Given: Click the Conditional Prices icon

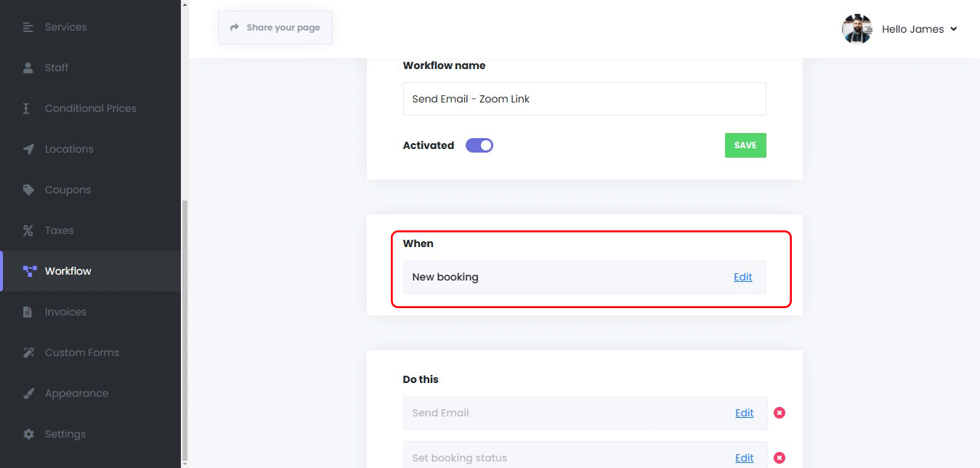Looking at the screenshot, I should click(27, 108).
